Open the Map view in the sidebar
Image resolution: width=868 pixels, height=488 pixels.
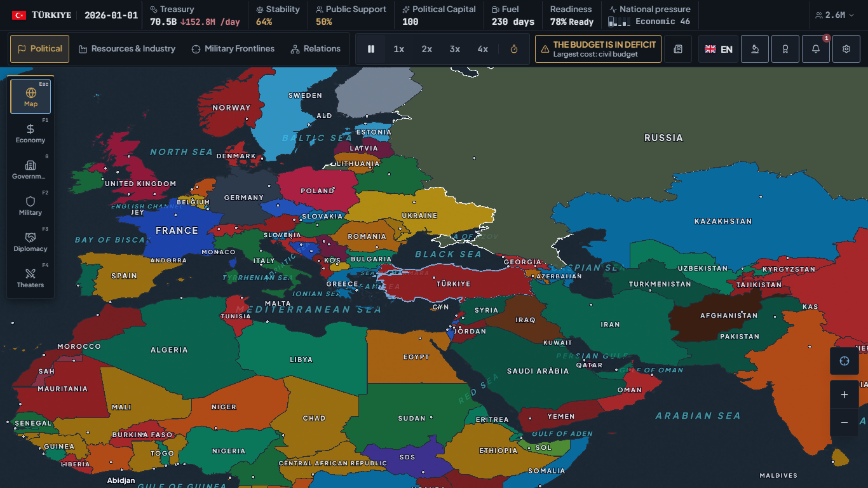[x=31, y=97]
